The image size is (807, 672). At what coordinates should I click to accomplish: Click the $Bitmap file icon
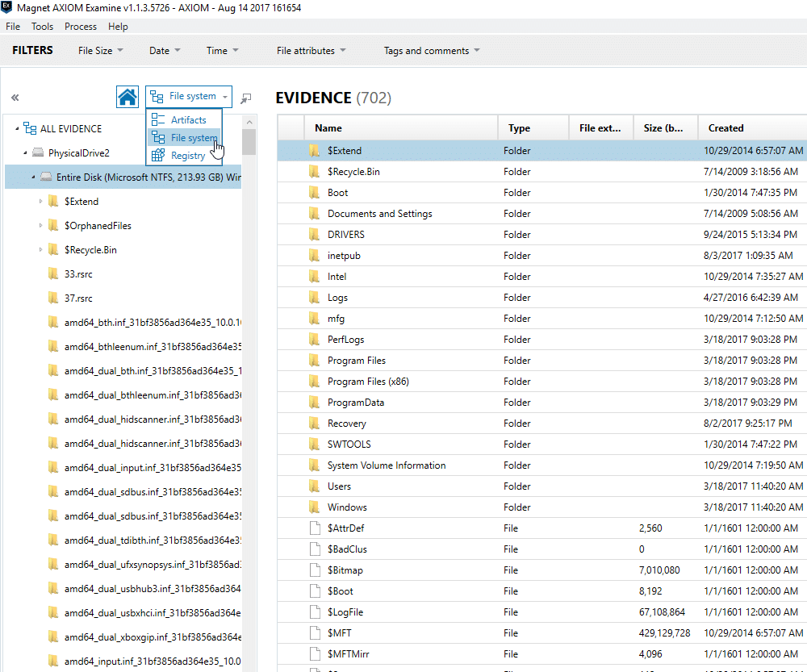coord(315,570)
